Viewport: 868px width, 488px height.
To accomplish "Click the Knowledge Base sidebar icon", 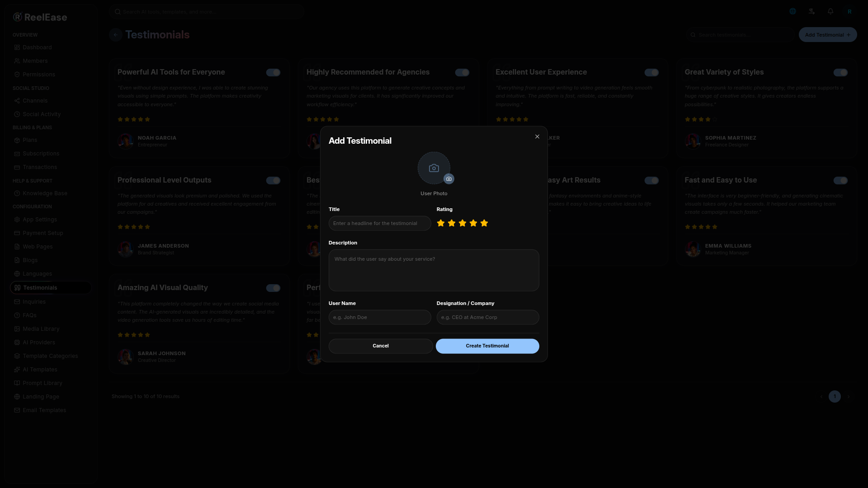I will coord(17,193).
